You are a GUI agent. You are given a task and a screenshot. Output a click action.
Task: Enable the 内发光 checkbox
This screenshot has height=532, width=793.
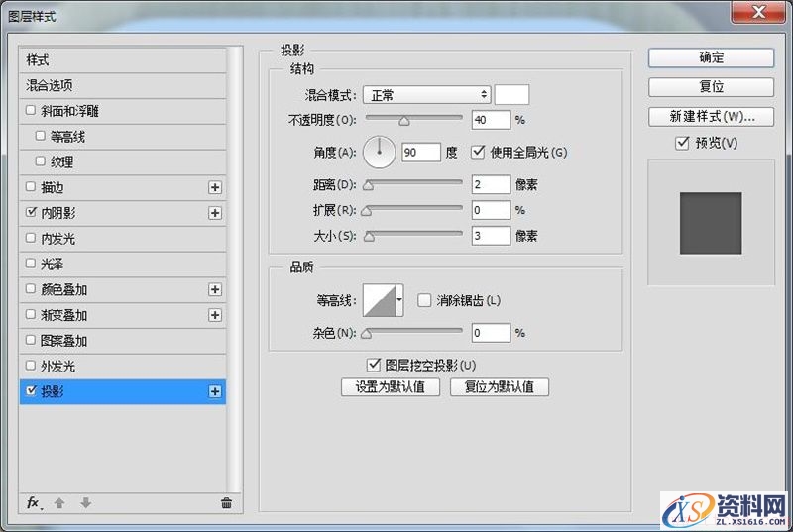tap(31, 238)
